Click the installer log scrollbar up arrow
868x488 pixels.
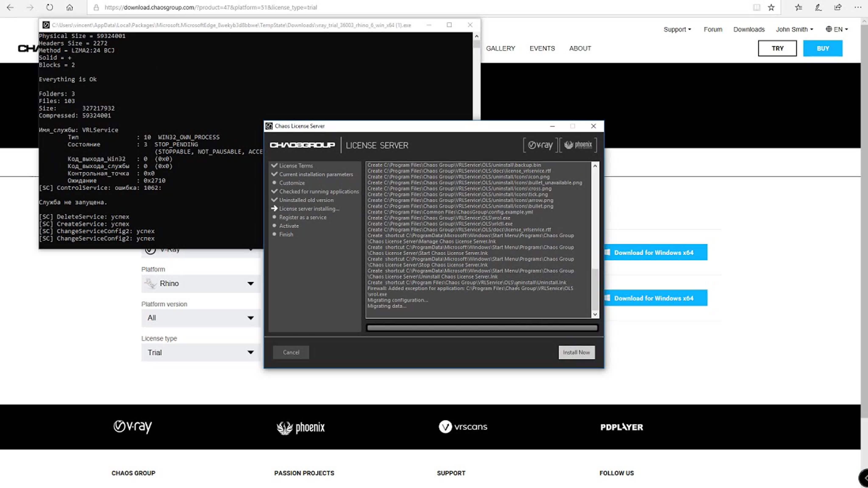(595, 166)
